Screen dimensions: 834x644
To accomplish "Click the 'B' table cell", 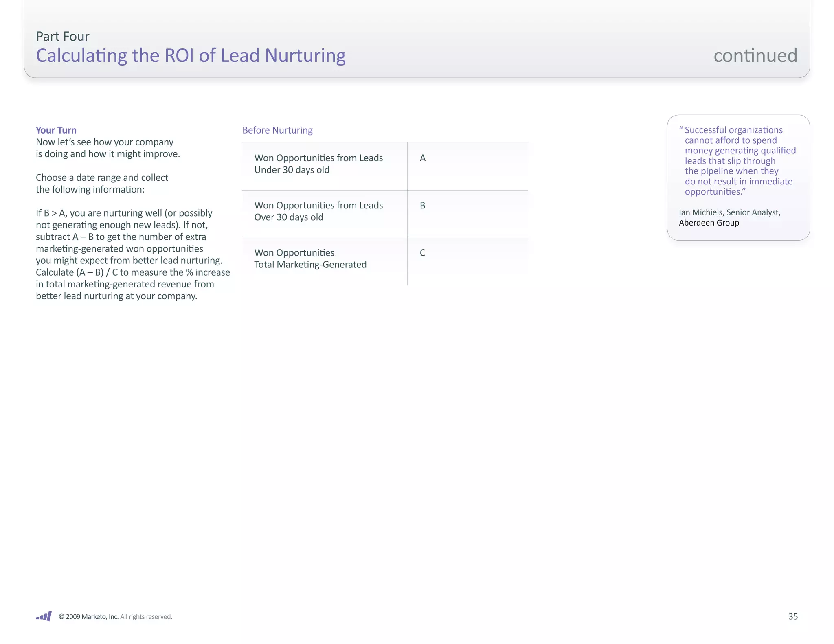I will coord(468,214).
